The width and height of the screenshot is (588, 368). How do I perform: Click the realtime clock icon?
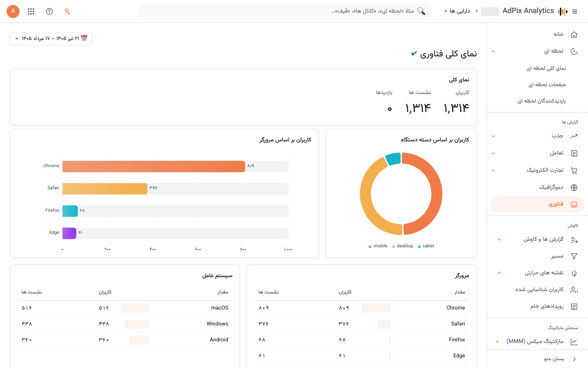tap(574, 52)
